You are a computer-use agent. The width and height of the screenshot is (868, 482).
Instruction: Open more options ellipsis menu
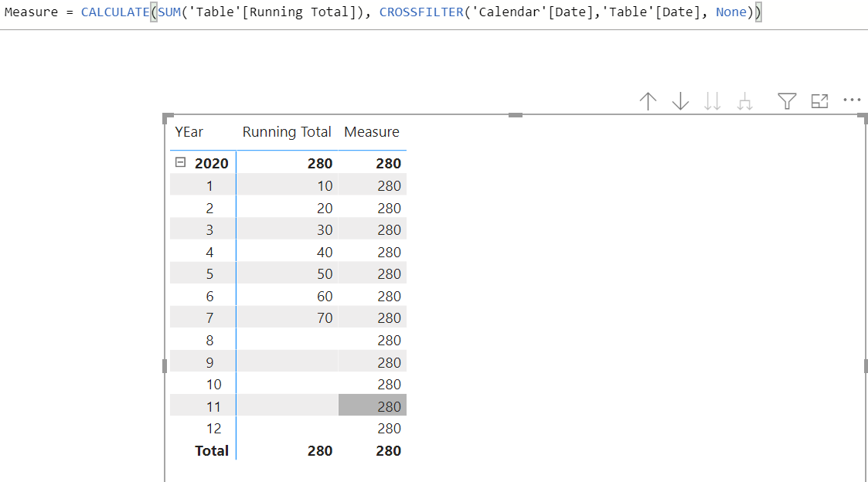click(x=852, y=100)
